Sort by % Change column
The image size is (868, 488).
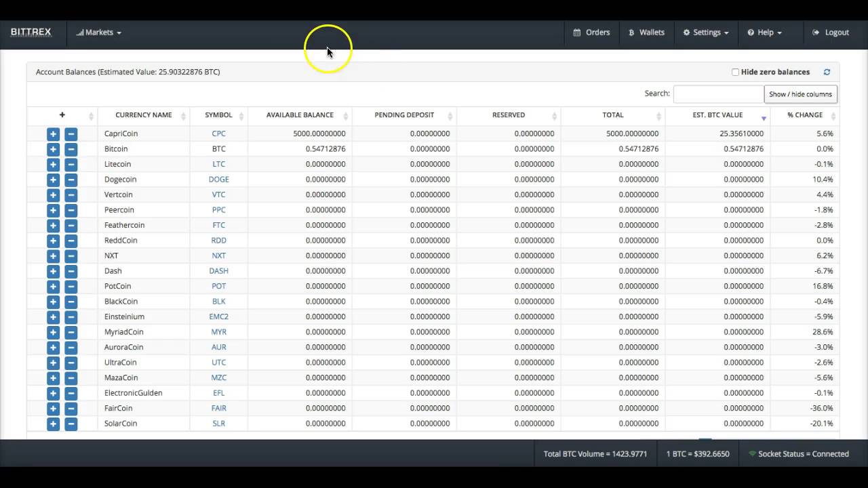click(805, 115)
